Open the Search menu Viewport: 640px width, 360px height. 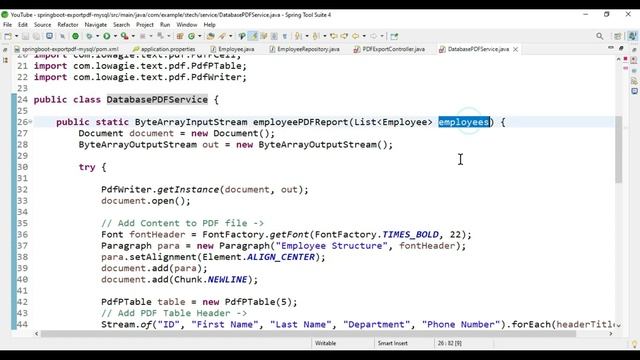coord(121,25)
